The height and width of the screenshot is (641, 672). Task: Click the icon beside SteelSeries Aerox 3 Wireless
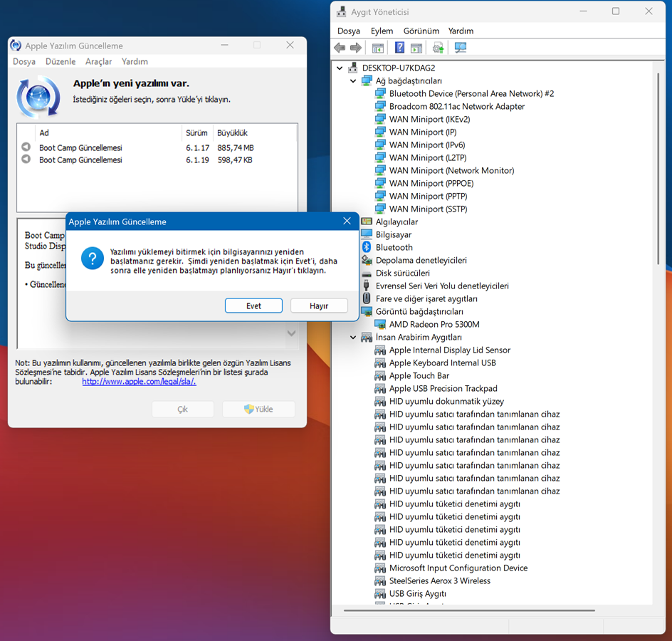(x=380, y=581)
